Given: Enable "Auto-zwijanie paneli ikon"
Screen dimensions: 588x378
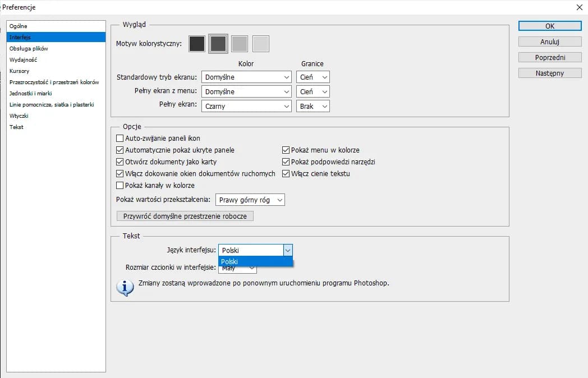Looking at the screenshot, I should (120, 138).
